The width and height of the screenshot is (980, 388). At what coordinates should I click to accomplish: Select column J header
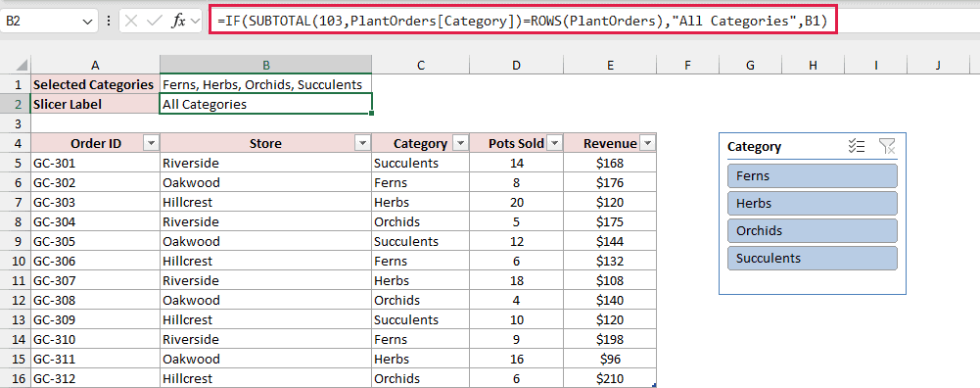click(938, 65)
